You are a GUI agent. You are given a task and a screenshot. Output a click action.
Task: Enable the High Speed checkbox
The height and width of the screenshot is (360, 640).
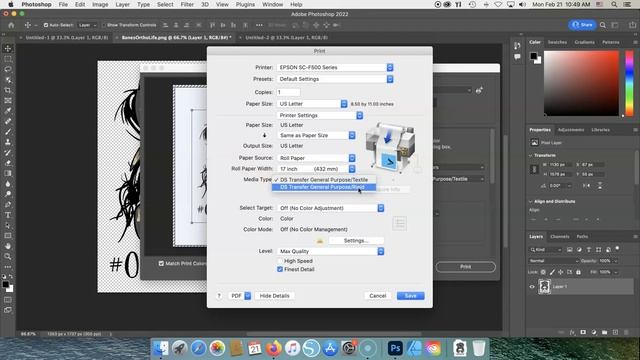(280, 261)
